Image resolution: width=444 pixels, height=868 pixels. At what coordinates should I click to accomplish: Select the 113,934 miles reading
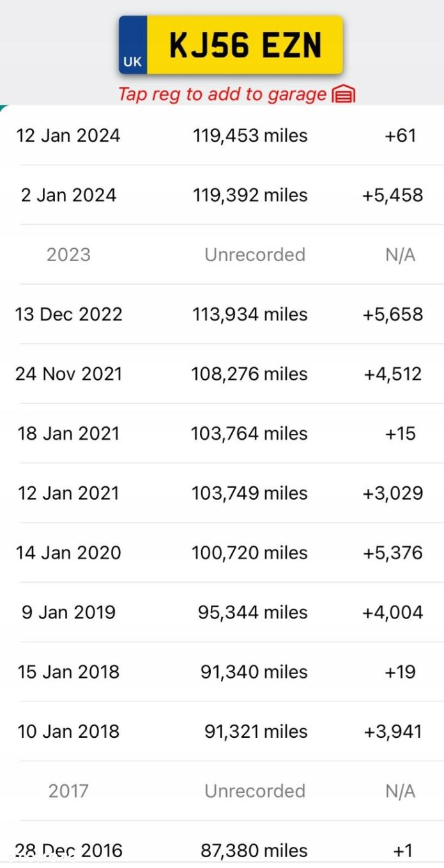click(x=250, y=314)
